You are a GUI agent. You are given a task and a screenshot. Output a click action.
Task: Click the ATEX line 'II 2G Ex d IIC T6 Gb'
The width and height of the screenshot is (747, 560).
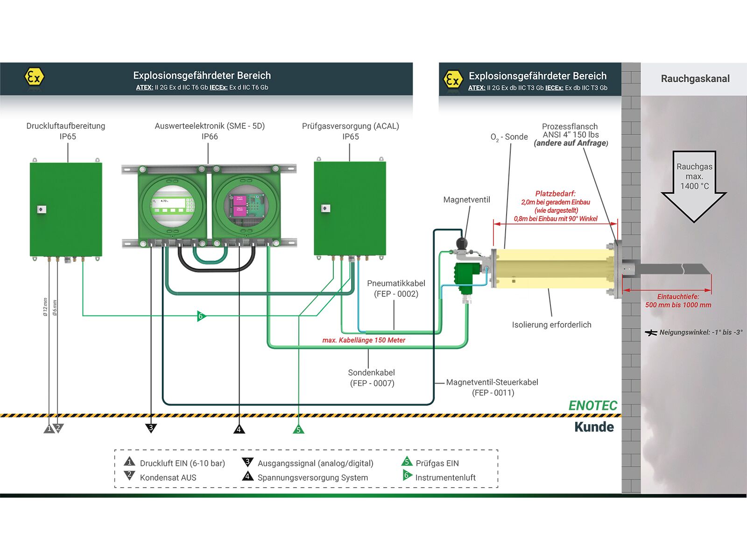pyautogui.click(x=182, y=87)
